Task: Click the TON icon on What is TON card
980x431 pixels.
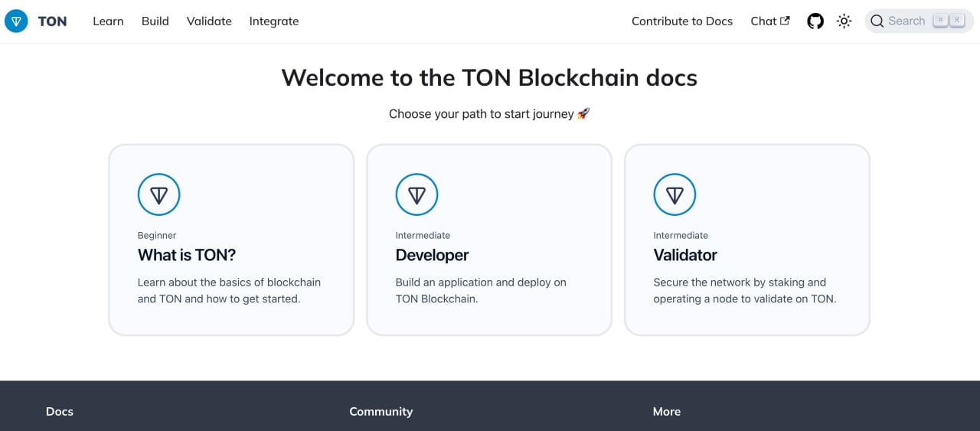Action: click(x=158, y=194)
